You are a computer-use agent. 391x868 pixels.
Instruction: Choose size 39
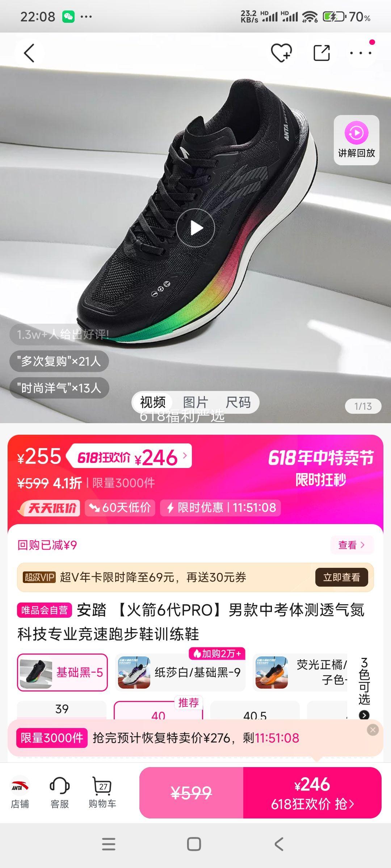62,709
